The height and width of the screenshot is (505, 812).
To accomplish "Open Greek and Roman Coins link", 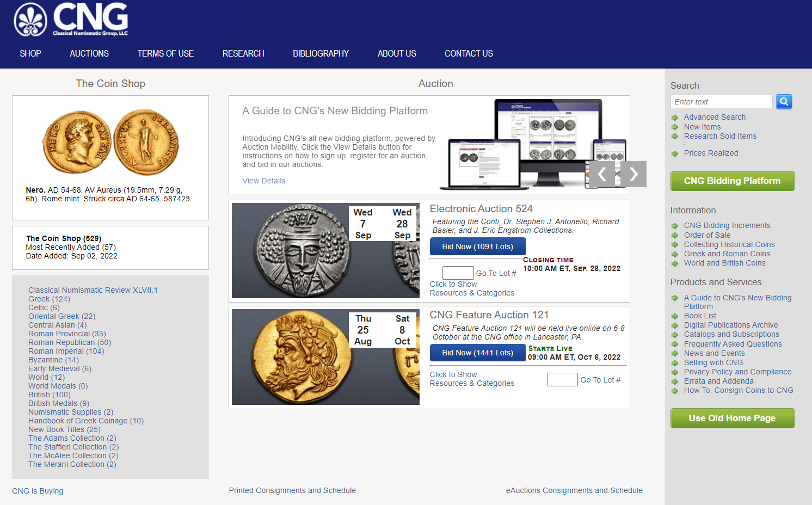I will [727, 254].
